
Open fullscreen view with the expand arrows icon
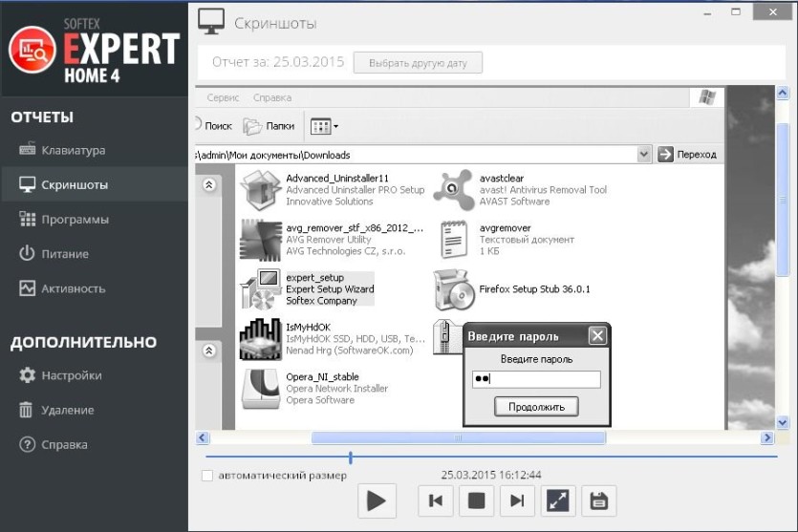pos(558,501)
